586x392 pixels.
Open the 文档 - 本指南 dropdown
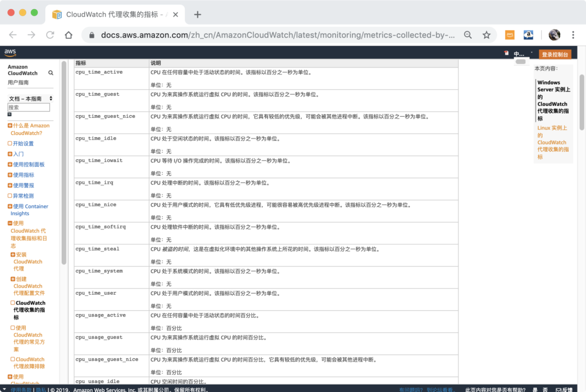pyautogui.click(x=30, y=98)
